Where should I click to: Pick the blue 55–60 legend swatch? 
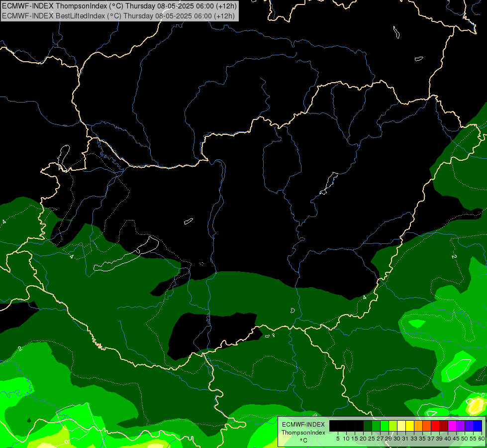478,426
